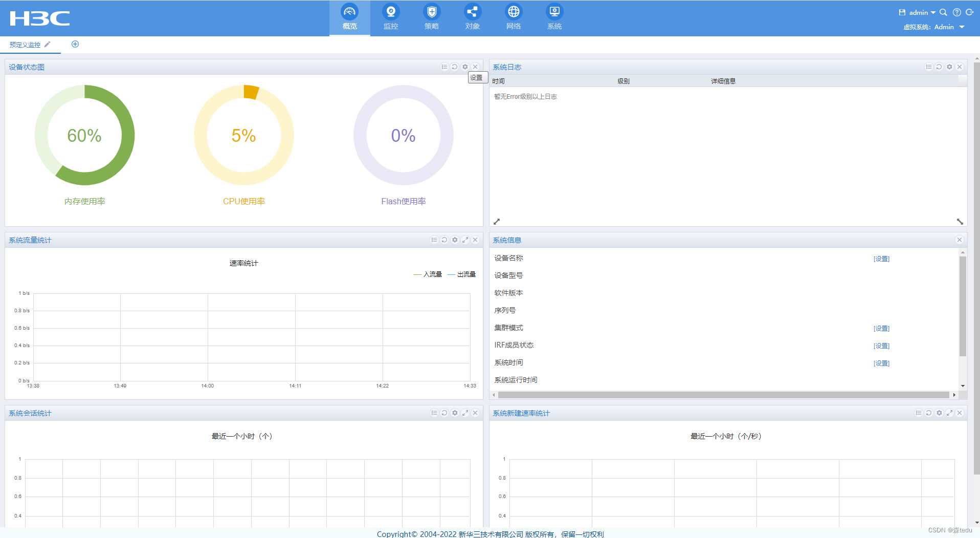Viewport: 980px width, 538px height.
Task: Open the admin user dropdown
Action: [922, 12]
